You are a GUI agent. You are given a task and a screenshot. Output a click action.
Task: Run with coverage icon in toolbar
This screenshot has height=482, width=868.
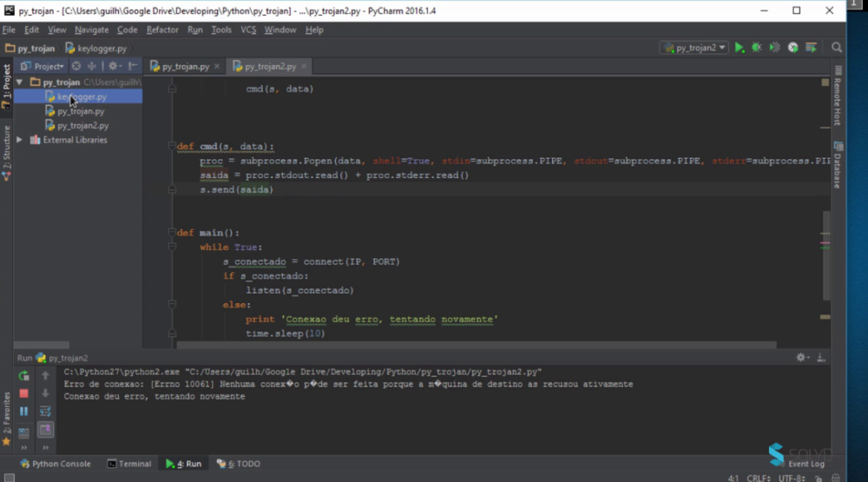tap(774, 48)
